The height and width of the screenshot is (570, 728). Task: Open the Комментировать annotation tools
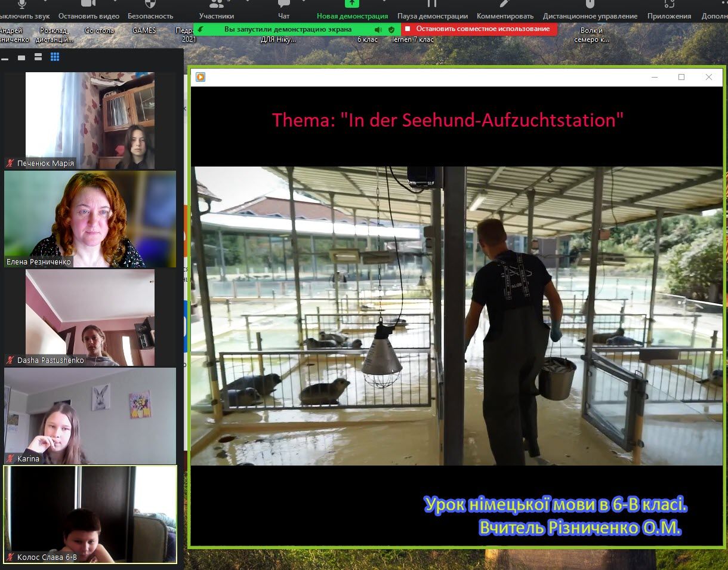(505, 10)
